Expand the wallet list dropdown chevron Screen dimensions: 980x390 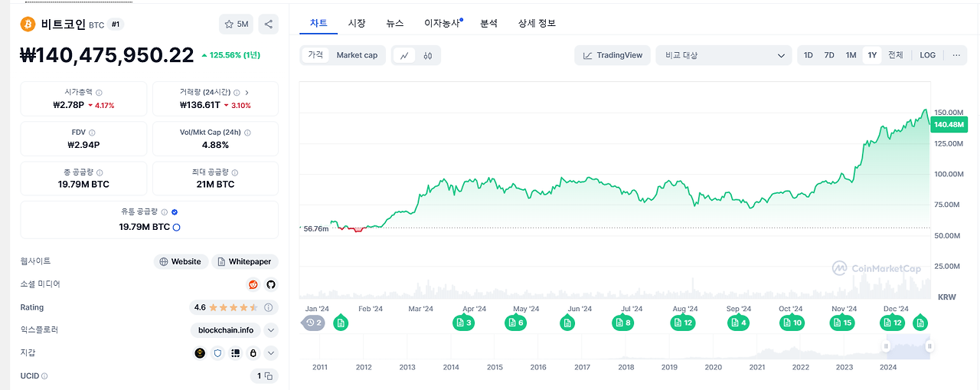[x=271, y=353]
